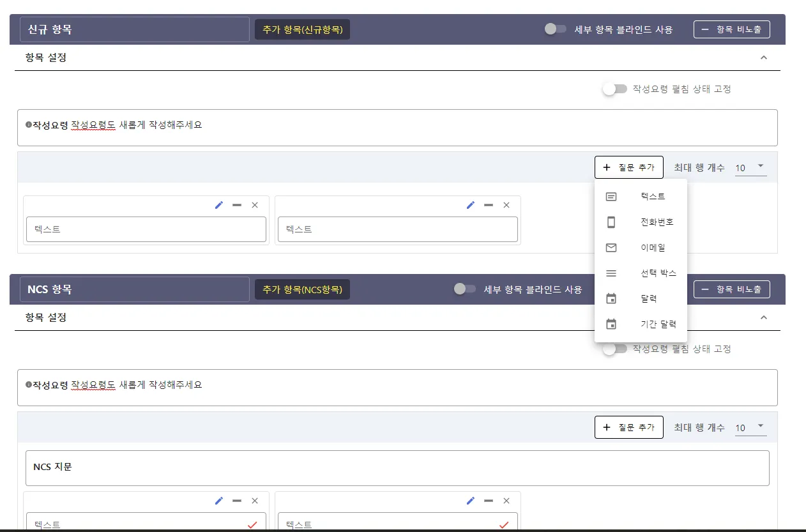Remove the first NCS 항목 question card with its X icon

coord(255,501)
